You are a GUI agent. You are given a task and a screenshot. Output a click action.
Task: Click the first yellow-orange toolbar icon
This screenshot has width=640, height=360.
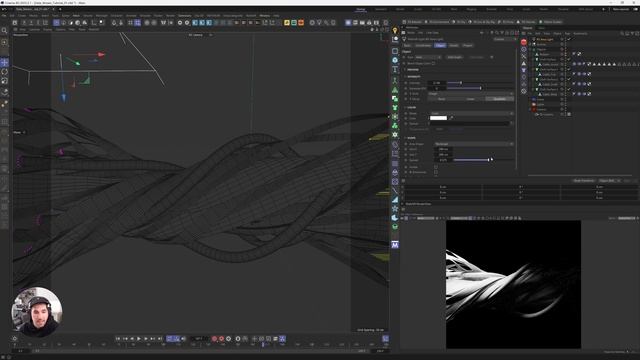[x=287, y=22]
